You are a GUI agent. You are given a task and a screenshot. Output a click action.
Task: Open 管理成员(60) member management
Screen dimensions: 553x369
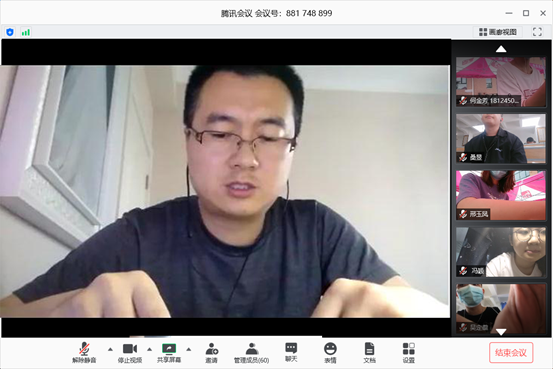pos(251,352)
